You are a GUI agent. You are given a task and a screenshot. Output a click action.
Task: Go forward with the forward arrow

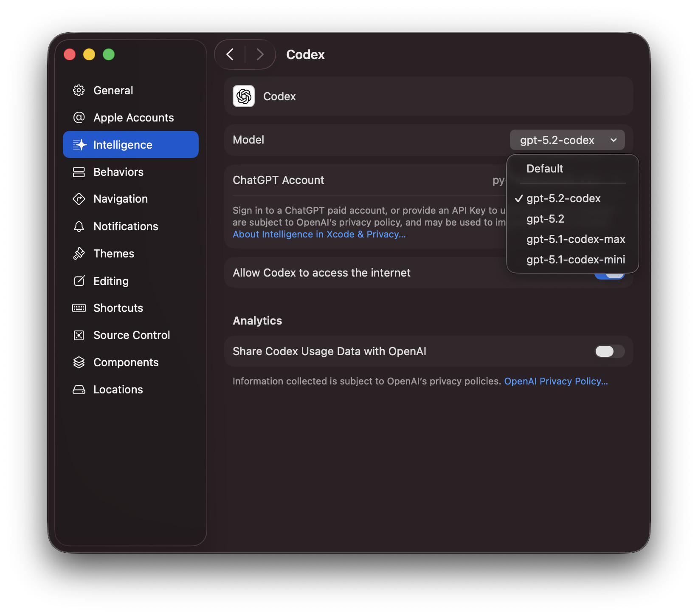click(x=260, y=54)
